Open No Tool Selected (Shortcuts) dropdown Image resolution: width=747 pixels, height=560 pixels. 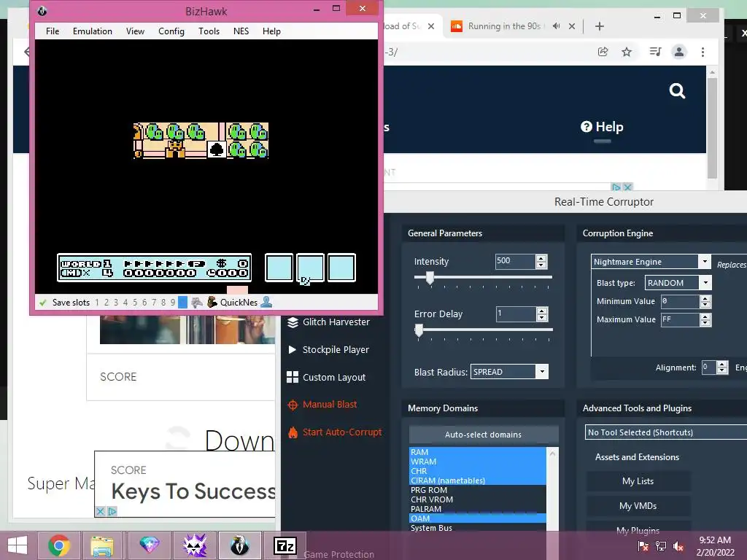666,432
